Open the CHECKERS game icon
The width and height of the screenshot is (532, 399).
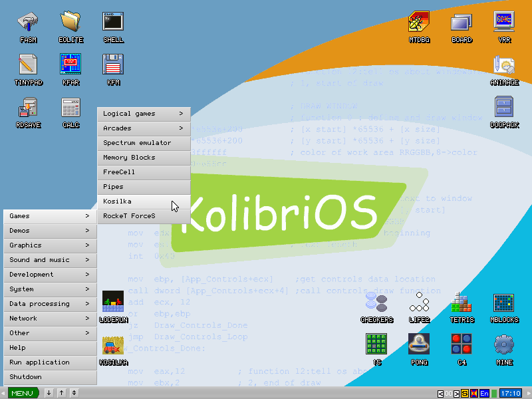(377, 304)
